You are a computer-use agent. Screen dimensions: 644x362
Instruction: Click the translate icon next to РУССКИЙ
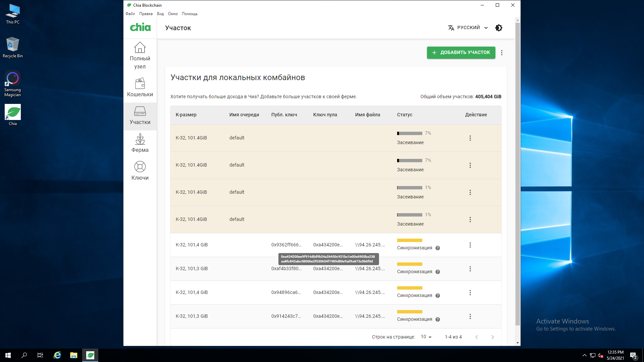point(451,28)
